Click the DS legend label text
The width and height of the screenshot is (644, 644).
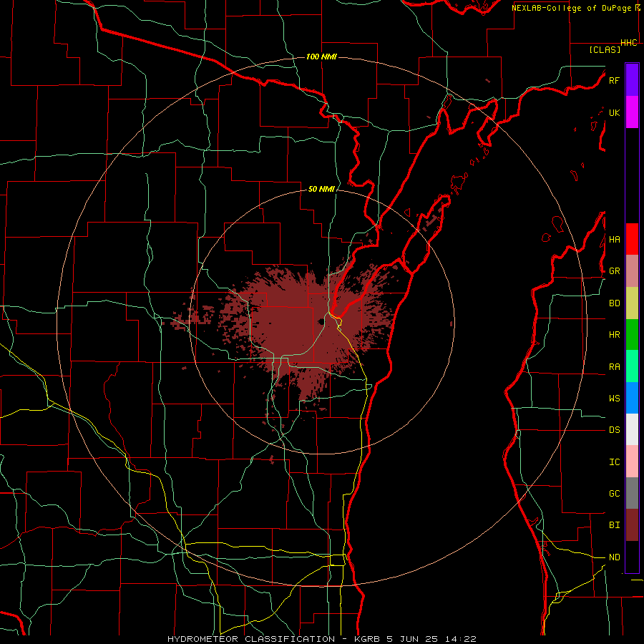614,430
